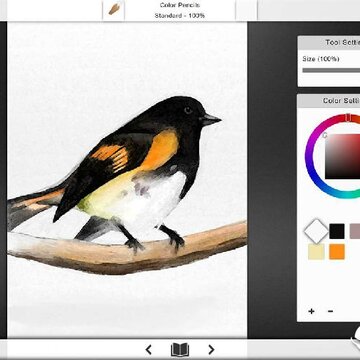Click the bird's eye on the canvas
Image resolution: width=360 pixels, height=360 pixels.
pos(188,110)
